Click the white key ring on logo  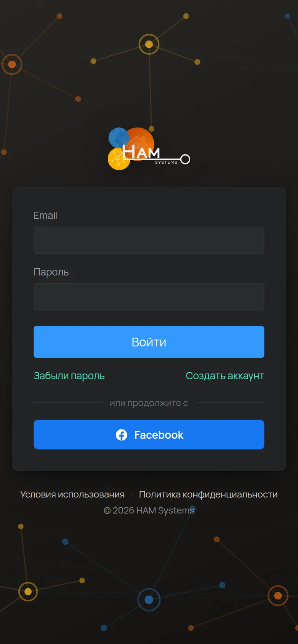(x=185, y=159)
